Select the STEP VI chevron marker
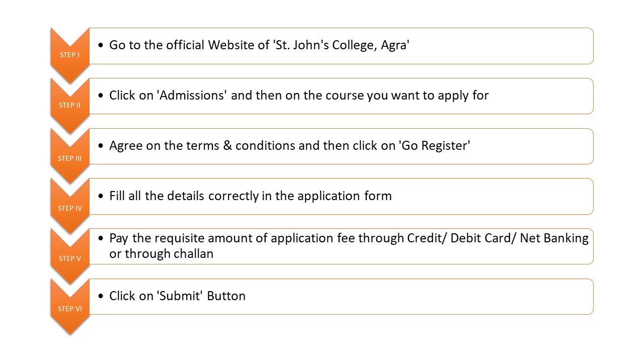Screen dimensions: 644x362 coord(70,308)
